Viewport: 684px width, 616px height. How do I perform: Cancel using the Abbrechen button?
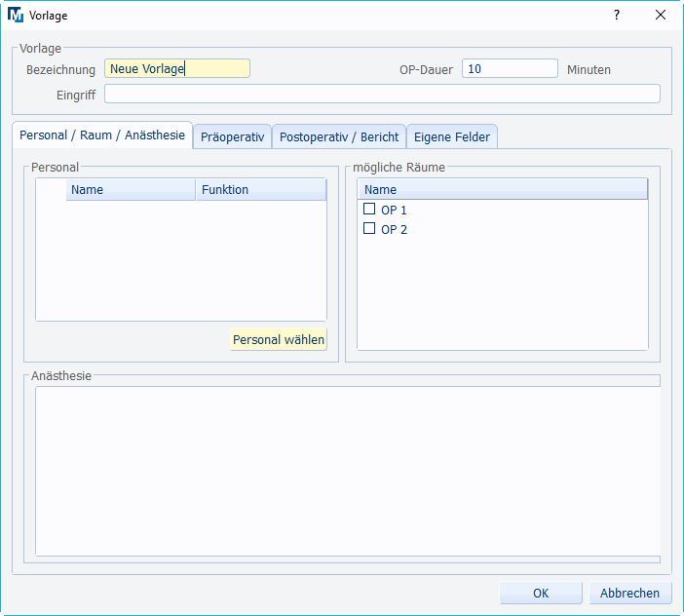(629, 593)
